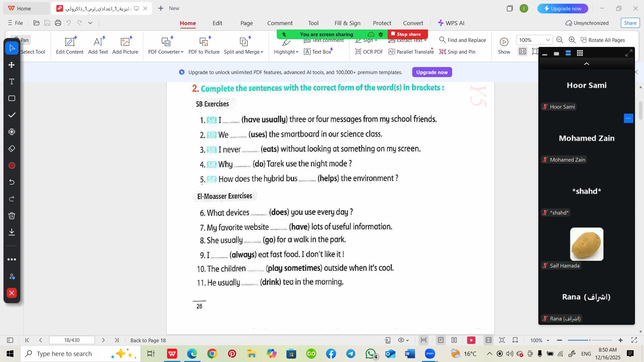Open the Fill & Sign tab
Viewport: 644px width, 362px height.
[x=347, y=23]
